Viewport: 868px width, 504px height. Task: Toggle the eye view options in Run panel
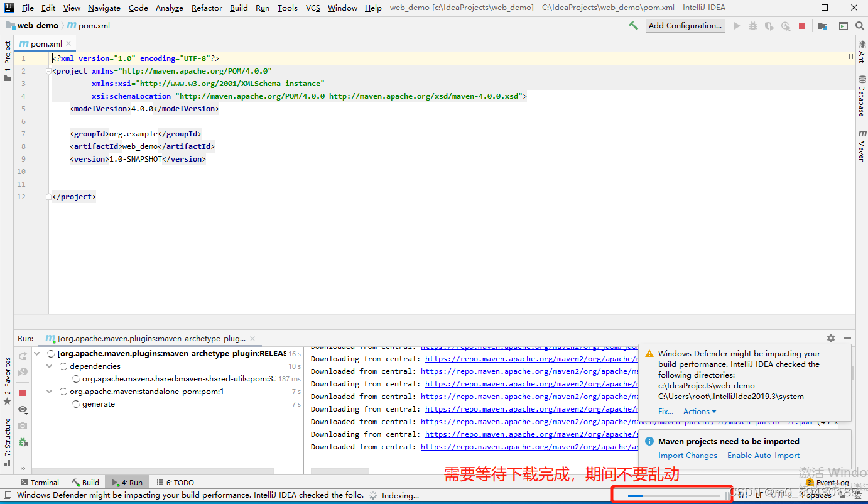pyautogui.click(x=23, y=409)
